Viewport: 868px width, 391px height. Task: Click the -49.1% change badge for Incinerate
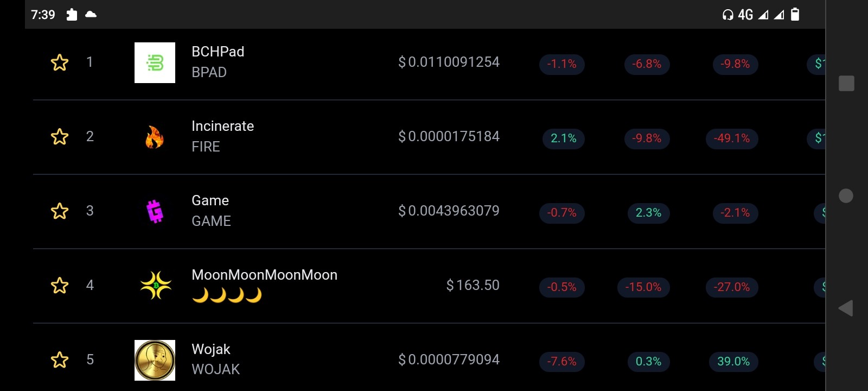click(x=732, y=138)
